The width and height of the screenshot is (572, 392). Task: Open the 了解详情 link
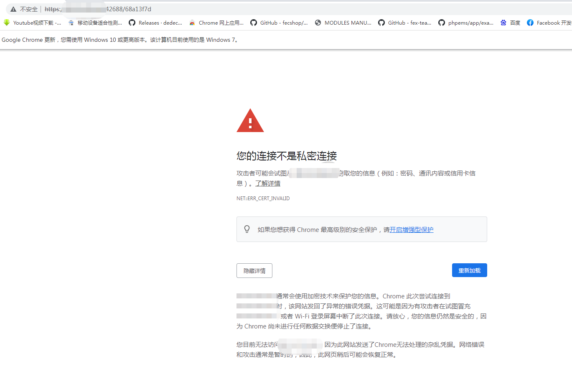(268, 183)
